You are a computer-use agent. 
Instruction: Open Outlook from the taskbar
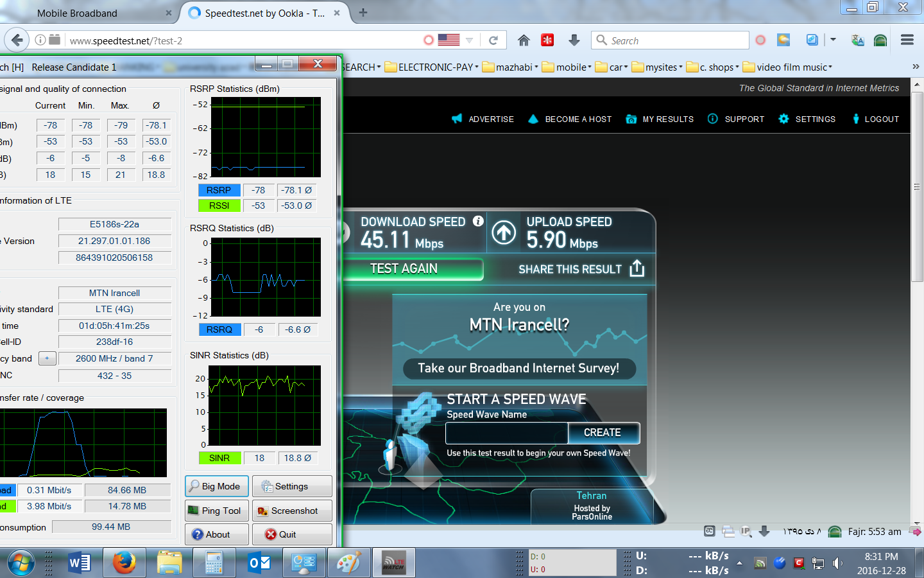pyautogui.click(x=259, y=563)
